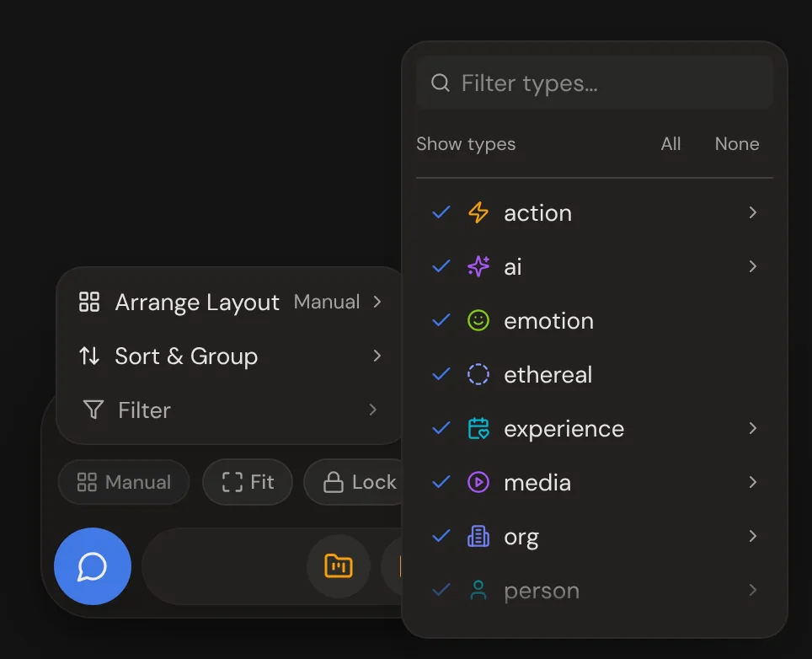Screen dimensions: 812x659
Task: Uncheck the ai type checkmark
Action: point(441,266)
